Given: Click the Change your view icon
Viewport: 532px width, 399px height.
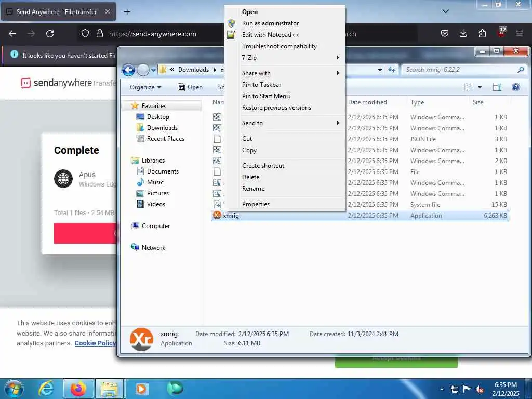Looking at the screenshot, I should [x=469, y=87].
